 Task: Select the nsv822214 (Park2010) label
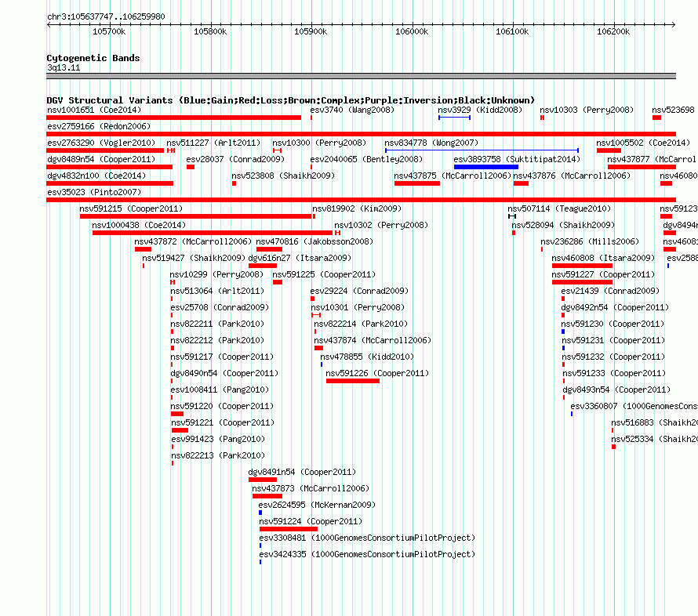click(x=361, y=324)
